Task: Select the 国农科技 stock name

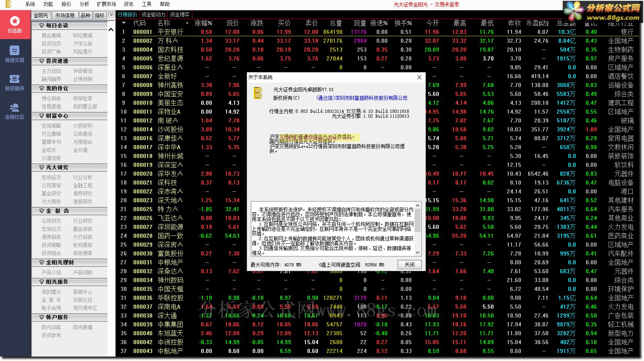Action: click(x=170, y=50)
